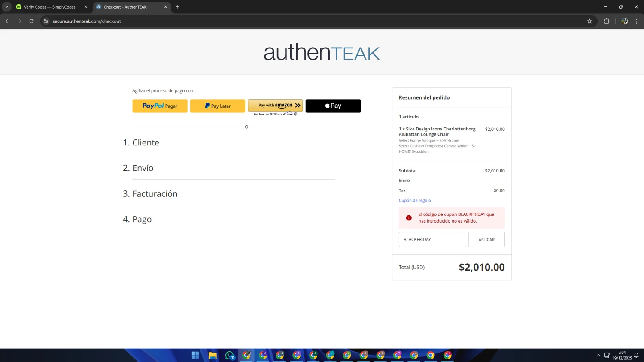The width and height of the screenshot is (644, 362).
Task: Open File Explorer from the taskbar
Action: click(x=213, y=355)
